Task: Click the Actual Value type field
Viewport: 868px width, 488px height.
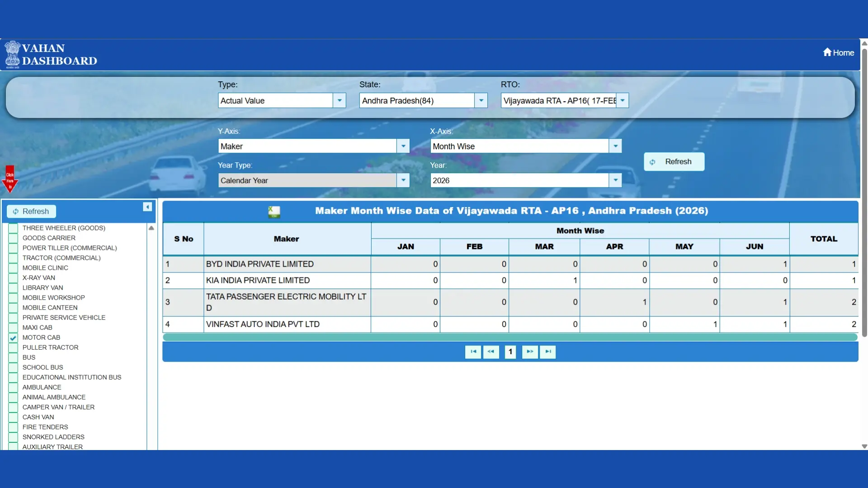Action: [276, 101]
